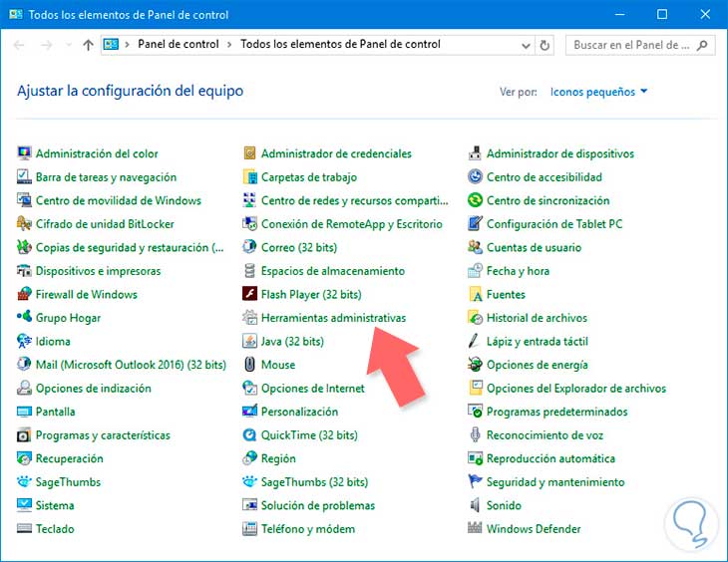Screen dimensions: 728x562
Task: Open Mail (Microsoft Outlook 2016) link
Action: point(131,365)
